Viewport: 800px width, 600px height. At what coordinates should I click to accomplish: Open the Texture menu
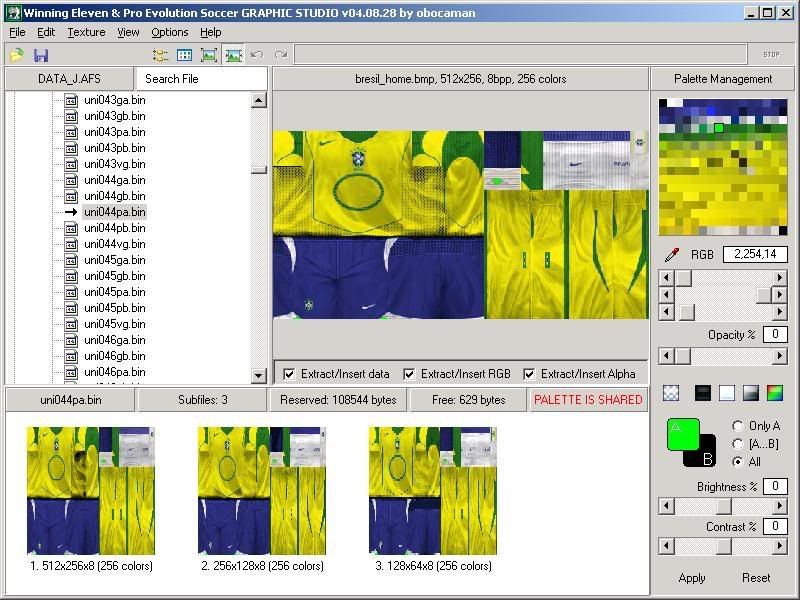[86, 32]
